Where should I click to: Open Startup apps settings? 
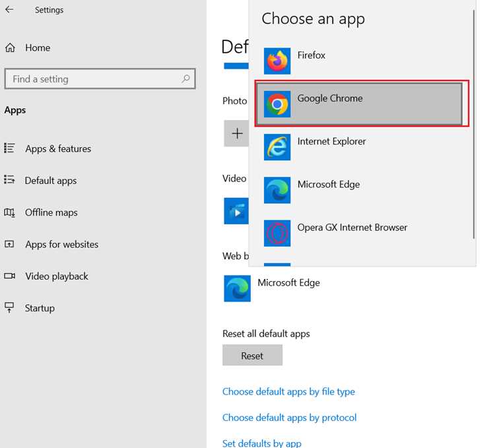tap(40, 308)
